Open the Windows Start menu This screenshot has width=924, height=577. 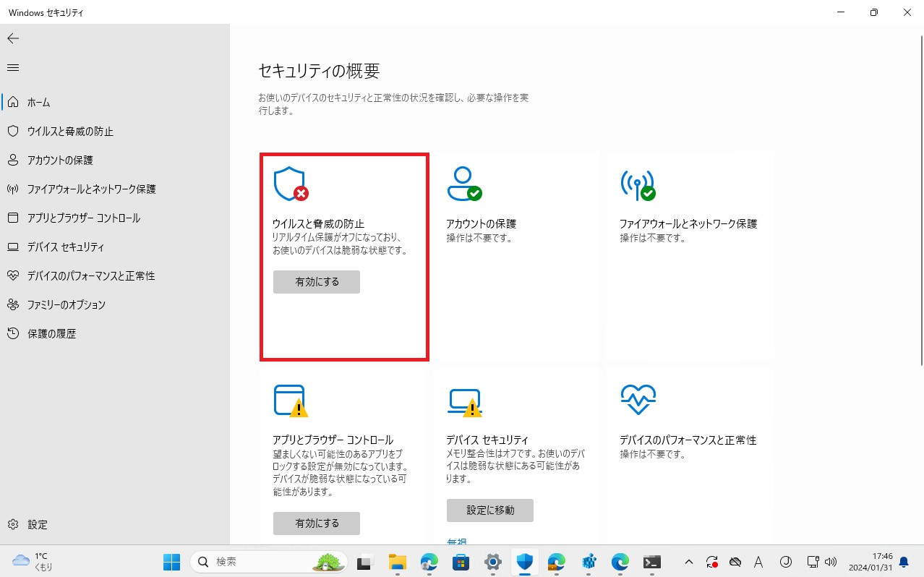(x=172, y=562)
